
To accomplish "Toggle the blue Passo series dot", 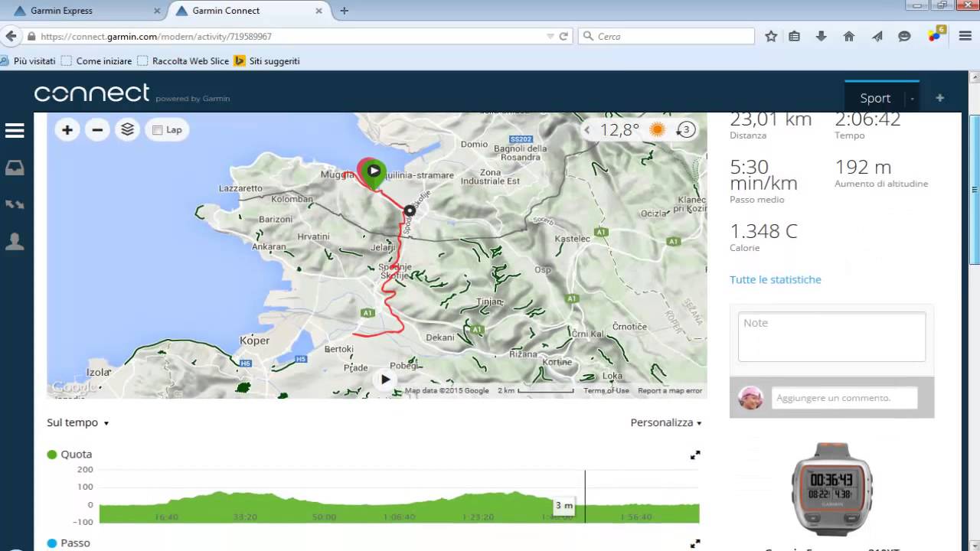I will [x=52, y=543].
